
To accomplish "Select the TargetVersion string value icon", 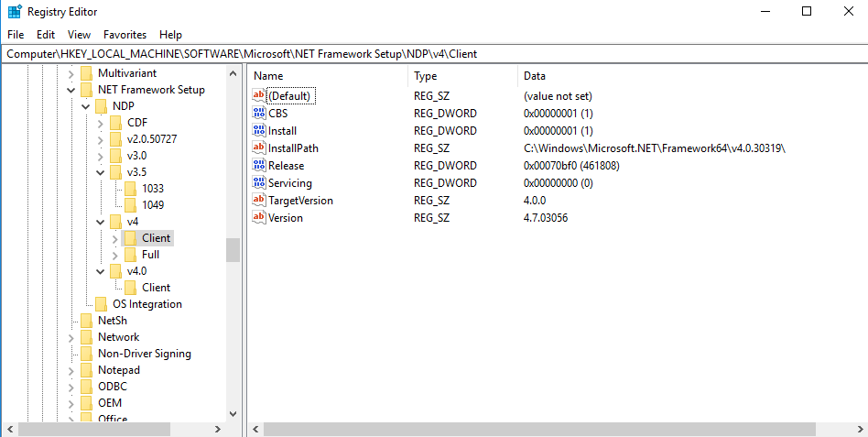I will 258,200.
